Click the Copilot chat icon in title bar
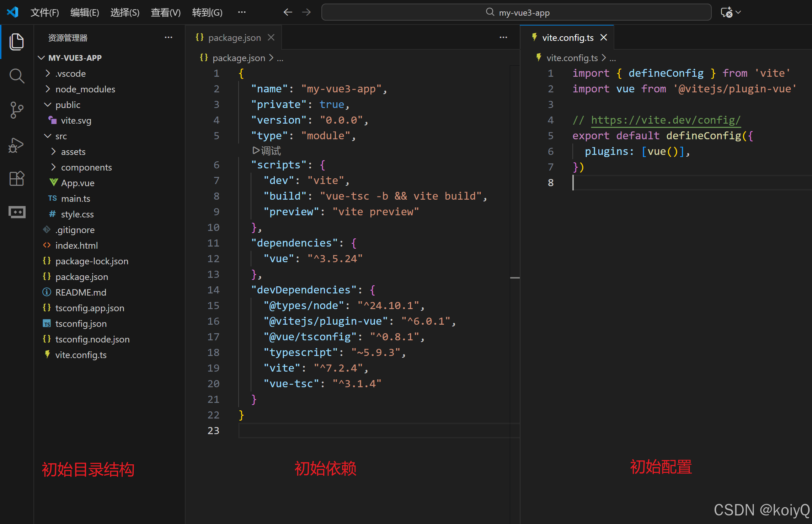This screenshot has height=524, width=812. pyautogui.click(x=726, y=12)
